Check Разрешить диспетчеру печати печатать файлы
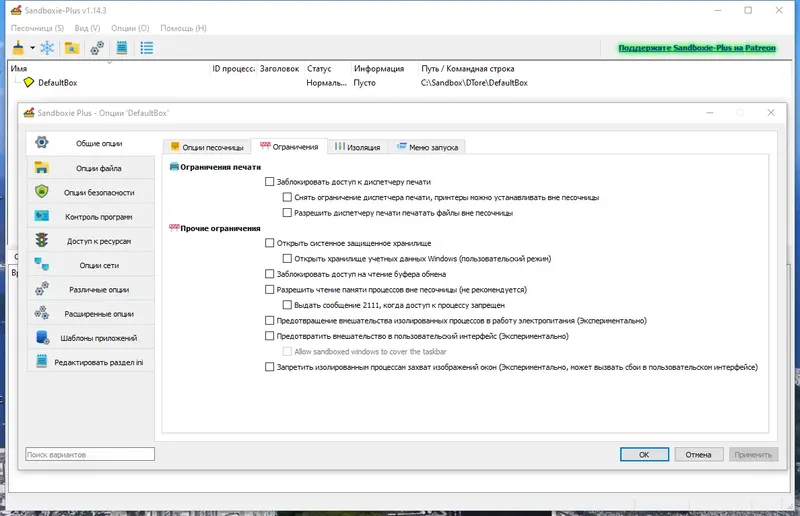This screenshot has width=800, height=516. point(287,212)
